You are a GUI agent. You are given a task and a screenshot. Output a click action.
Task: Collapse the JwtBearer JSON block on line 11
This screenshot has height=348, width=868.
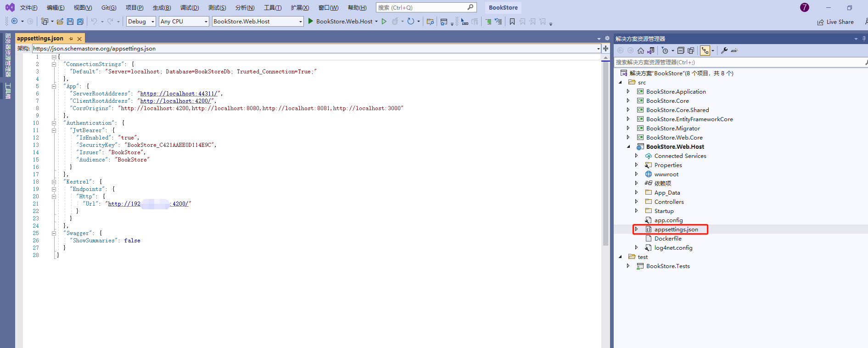(54, 130)
